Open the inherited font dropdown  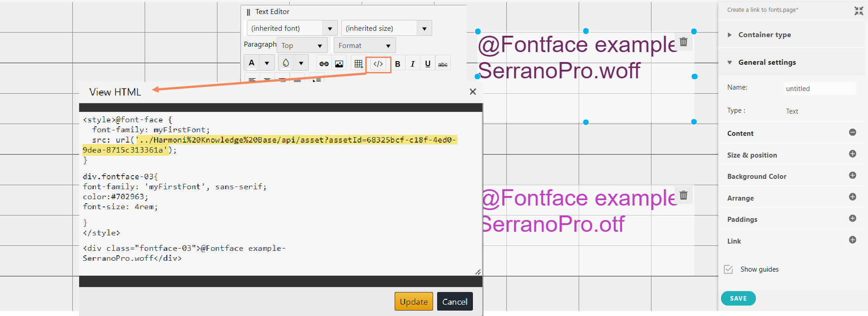292,28
